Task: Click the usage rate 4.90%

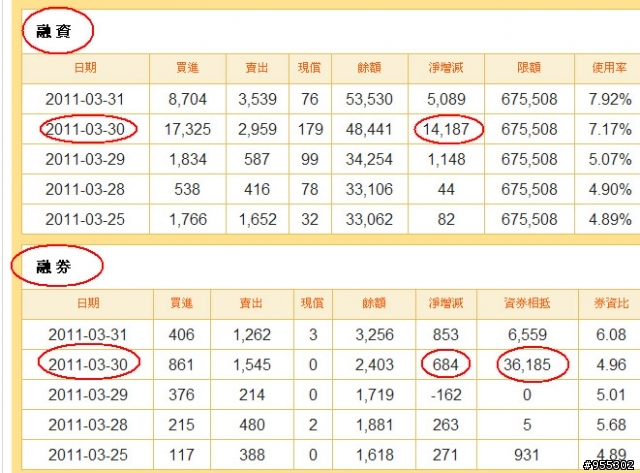Action: click(x=610, y=189)
